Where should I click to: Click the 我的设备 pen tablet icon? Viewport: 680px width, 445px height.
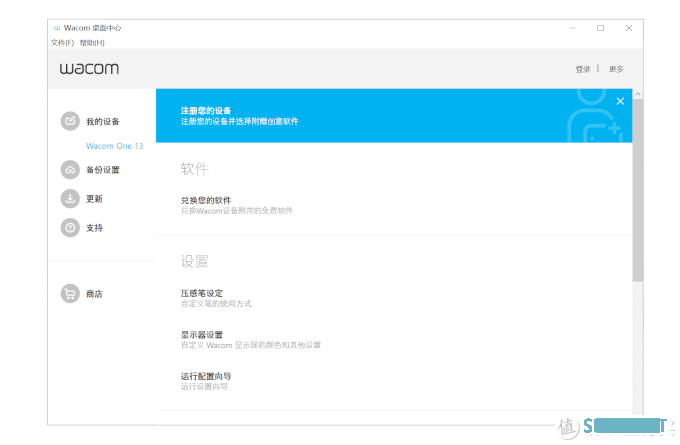tap(70, 121)
